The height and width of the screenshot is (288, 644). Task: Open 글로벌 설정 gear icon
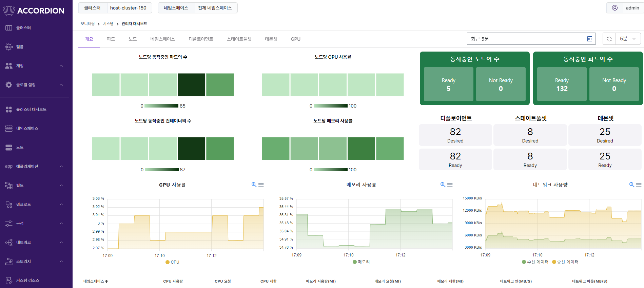click(x=9, y=85)
